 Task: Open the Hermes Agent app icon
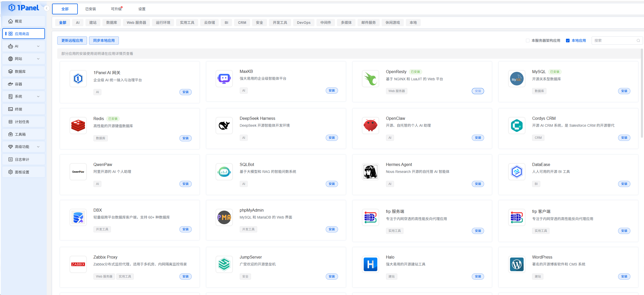[370, 172]
